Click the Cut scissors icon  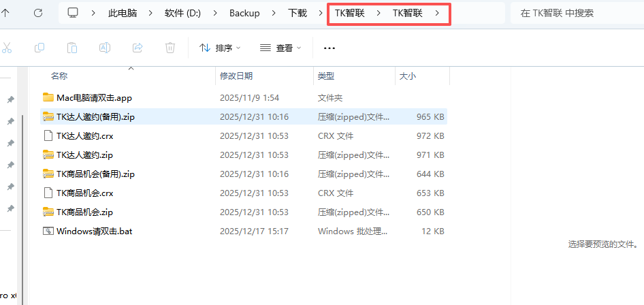pyautogui.click(x=7, y=48)
